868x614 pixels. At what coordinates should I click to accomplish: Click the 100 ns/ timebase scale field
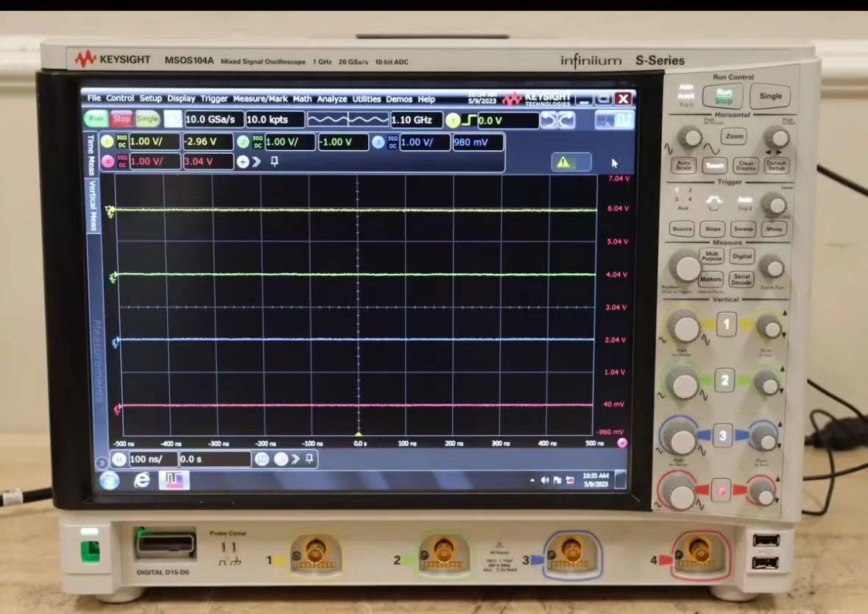[x=152, y=459]
